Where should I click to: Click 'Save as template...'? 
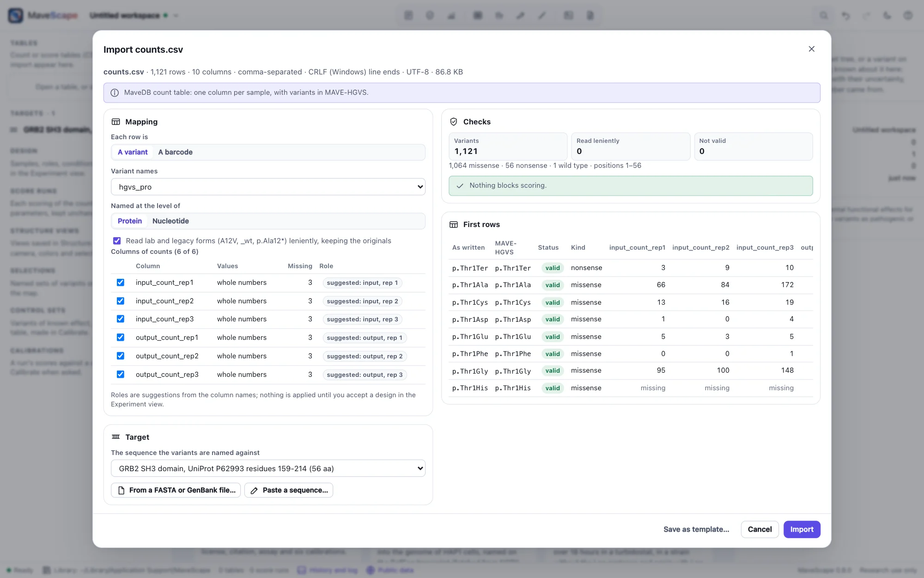(x=696, y=529)
